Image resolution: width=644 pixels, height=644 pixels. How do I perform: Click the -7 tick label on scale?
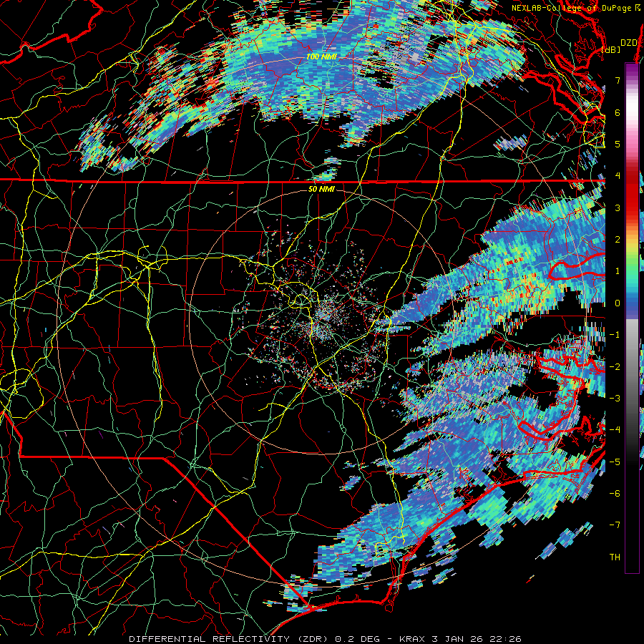coord(615,525)
